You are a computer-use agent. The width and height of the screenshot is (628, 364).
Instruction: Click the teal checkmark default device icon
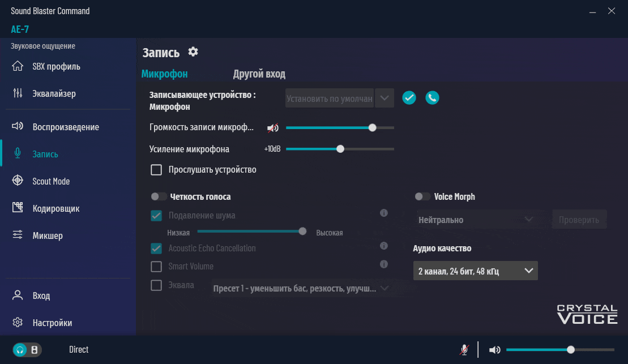pos(409,98)
